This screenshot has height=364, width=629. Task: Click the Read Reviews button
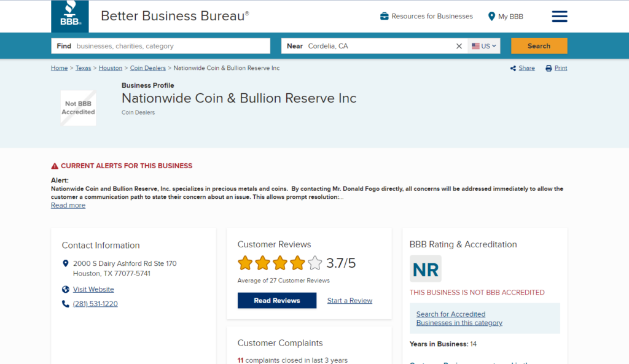click(277, 301)
